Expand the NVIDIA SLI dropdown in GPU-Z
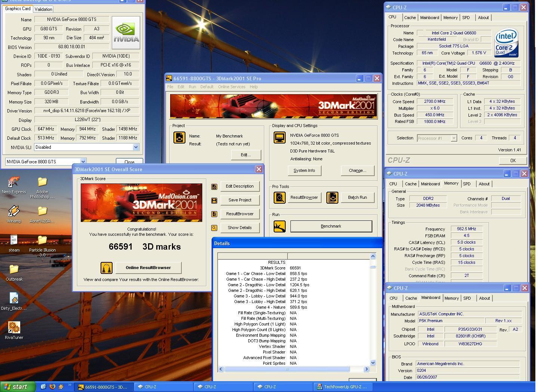 [136, 147]
